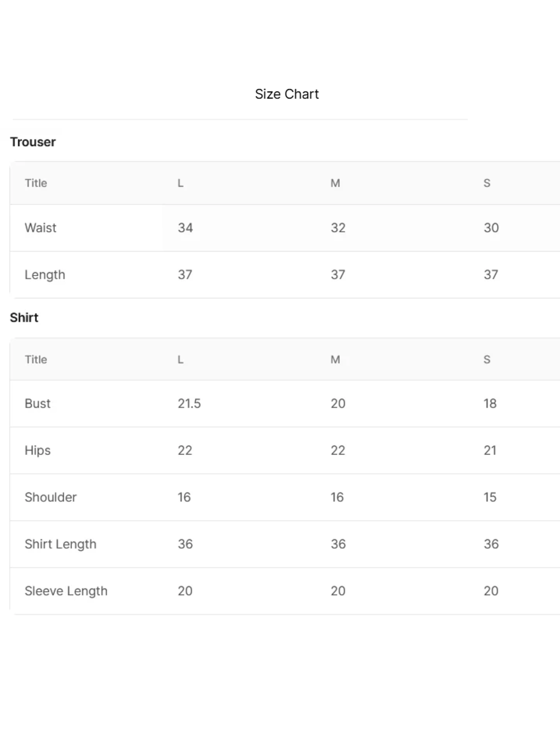Click Waist value 30 for size S
Screen dimensions: 560x747
(491, 228)
